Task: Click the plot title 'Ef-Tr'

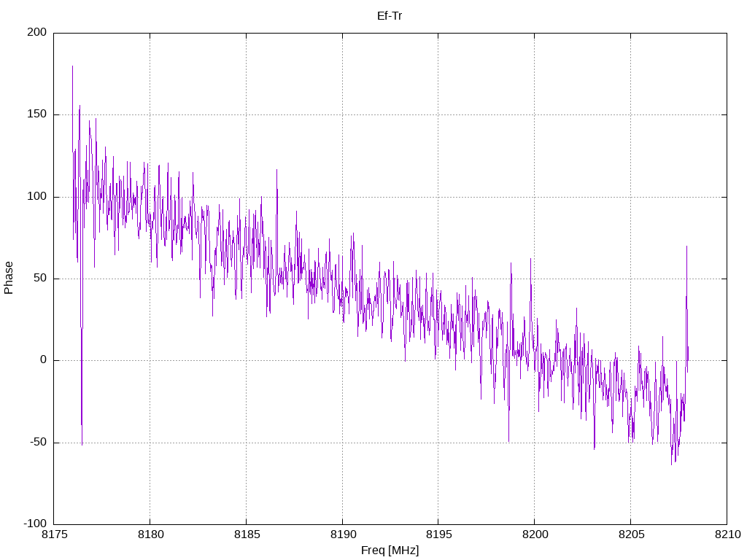Action: [x=390, y=16]
